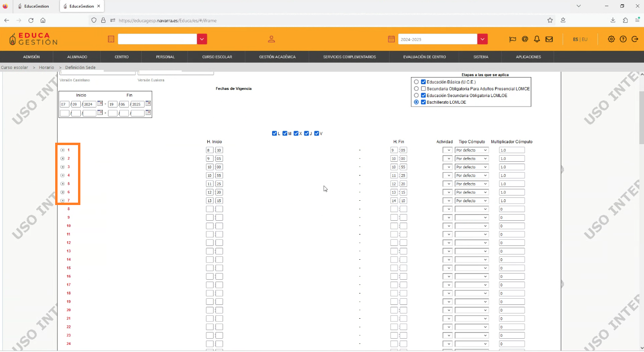This screenshot has width=644, height=352.
Task: Select Educación Secundaria Obligatoria LOMLOE radio button
Action: pyautogui.click(x=417, y=96)
